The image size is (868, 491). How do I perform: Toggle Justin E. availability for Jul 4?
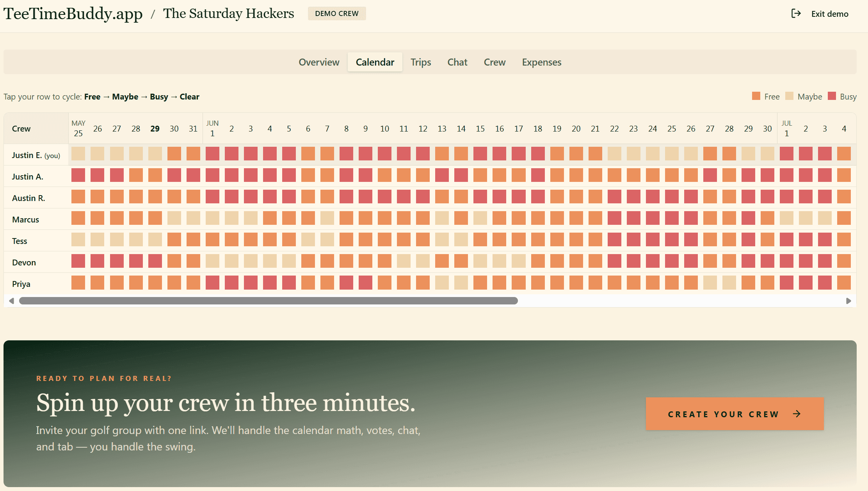(844, 154)
